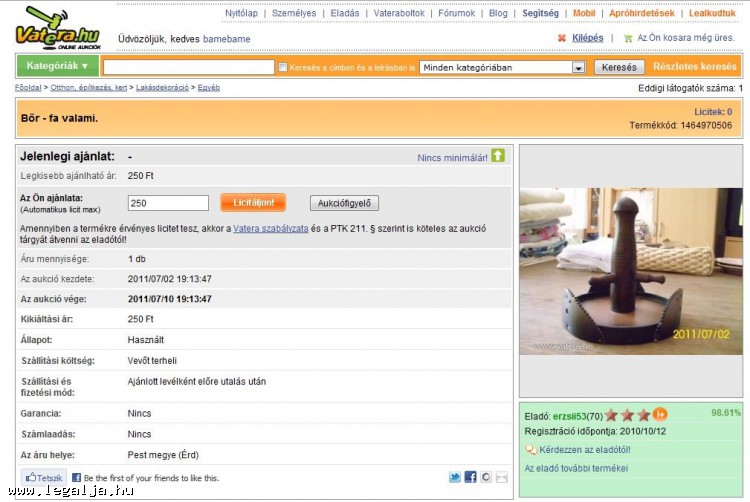Click the green up-arrow icon beside Nincs minimálár
The width and height of the screenshot is (750, 502).
click(x=498, y=156)
